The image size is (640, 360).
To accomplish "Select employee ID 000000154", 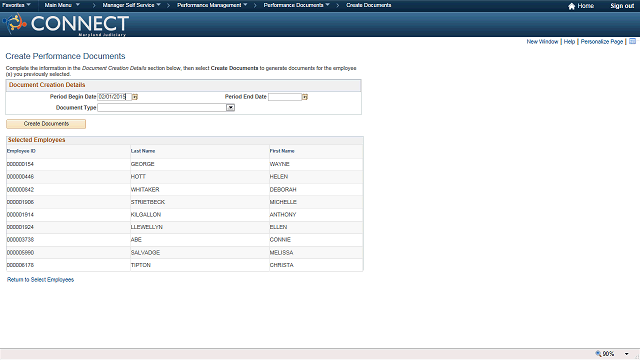I will 20,164.
